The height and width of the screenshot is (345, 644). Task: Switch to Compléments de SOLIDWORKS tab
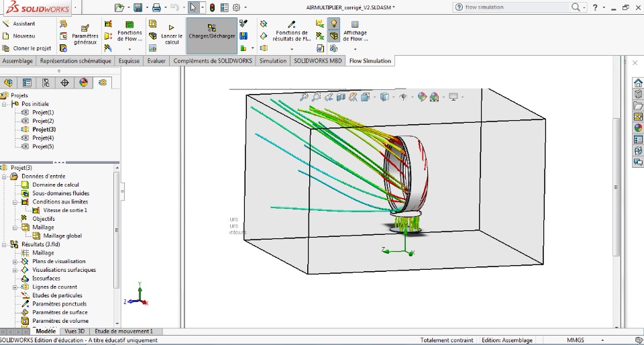[x=213, y=61]
